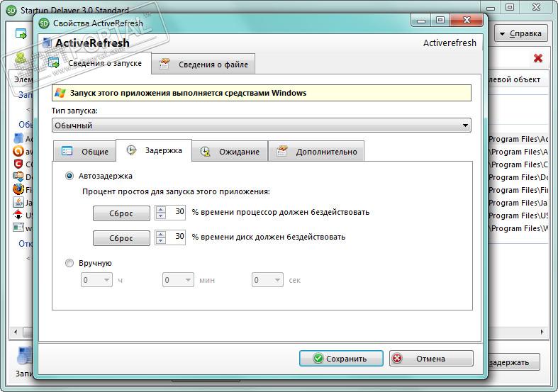The height and width of the screenshot is (392, 558).
Task: Expand the Тип запуска dropdown
Action: tap(262, 125)
